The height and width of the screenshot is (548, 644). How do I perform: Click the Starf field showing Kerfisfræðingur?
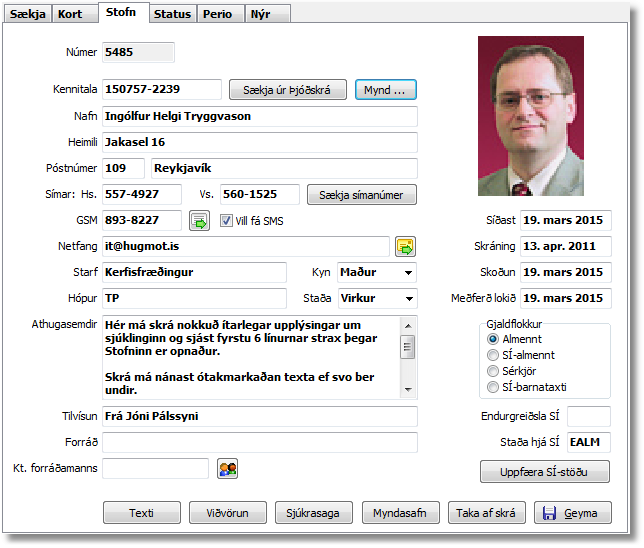194,272
